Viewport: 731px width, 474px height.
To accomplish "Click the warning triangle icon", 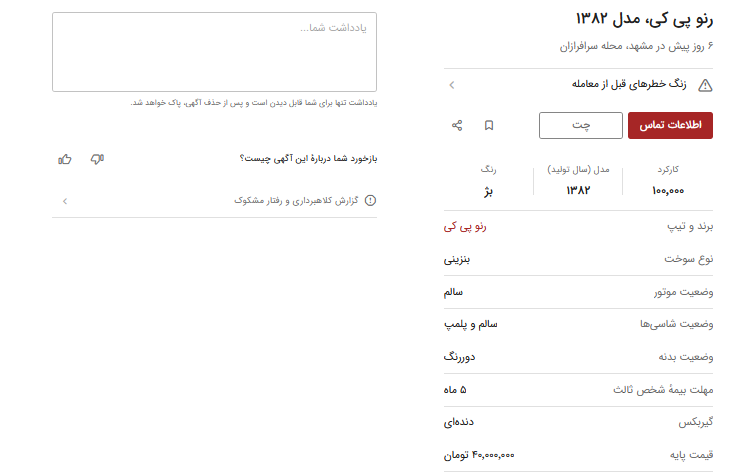I will [x=705, y=85].
